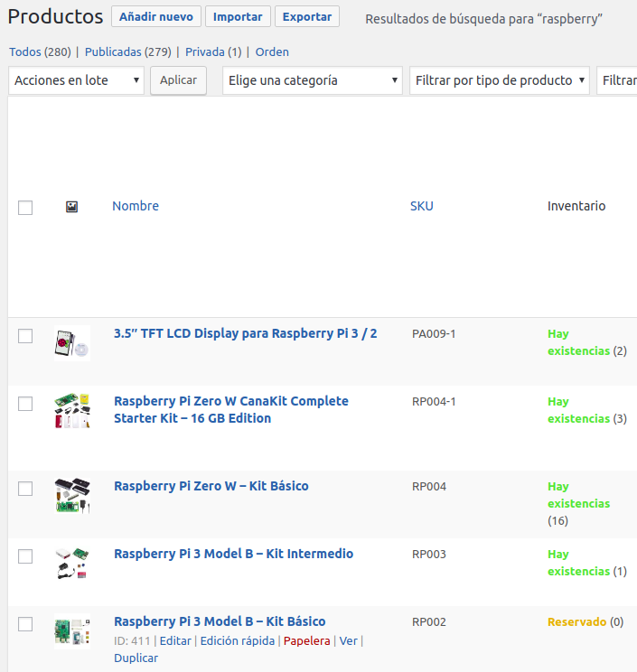Click the image column header icon
637x672 pixels.
[71, 207]
